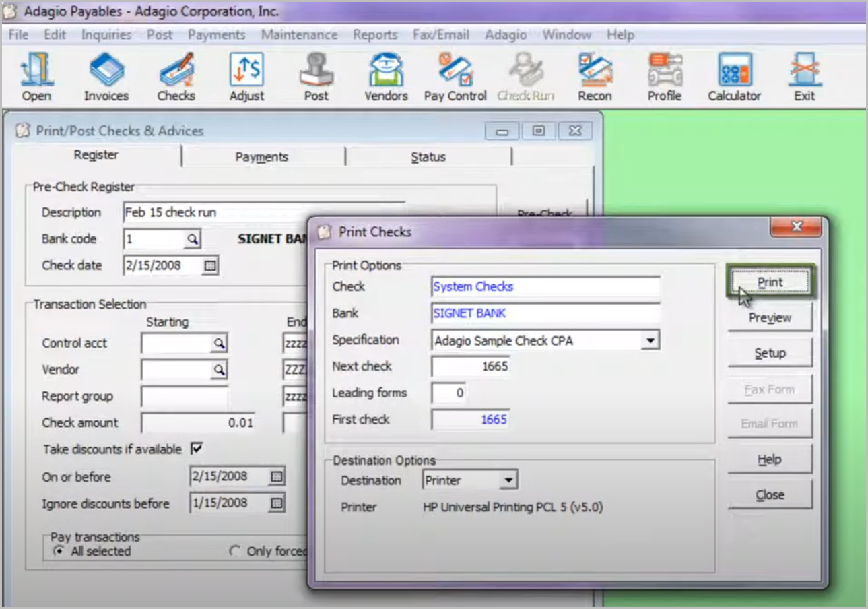
Task: Select the Checks toolbar icon
Action: (176, 77)
